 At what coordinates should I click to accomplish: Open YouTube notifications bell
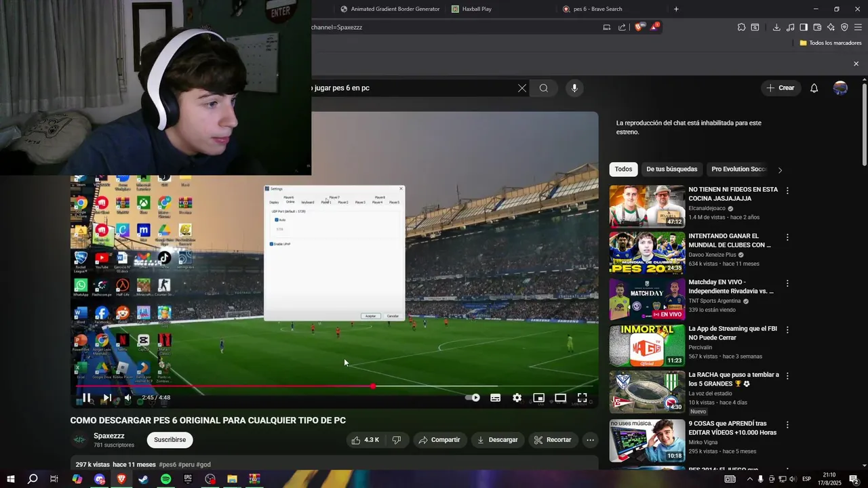pyautogui.click(x=814, y=88)
